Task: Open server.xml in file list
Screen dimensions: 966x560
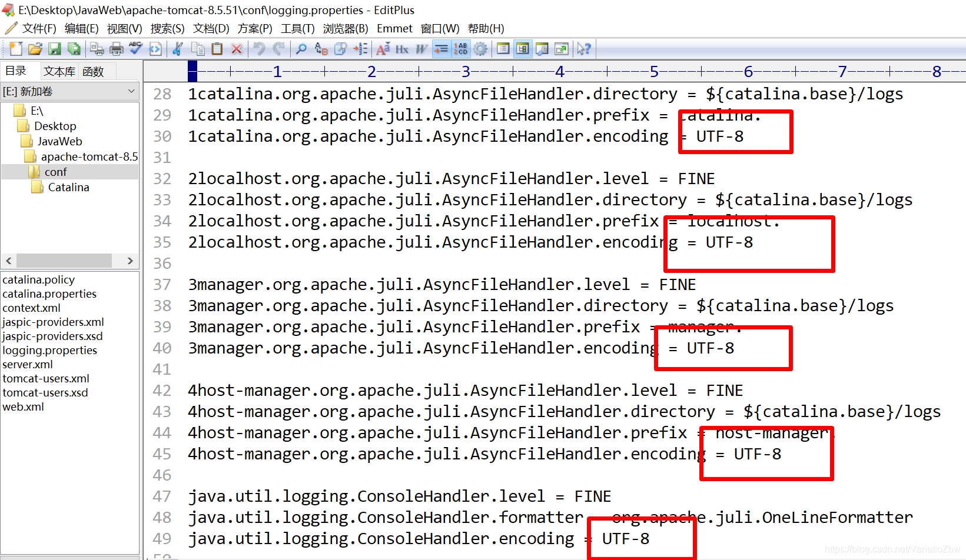Action: 27,364
